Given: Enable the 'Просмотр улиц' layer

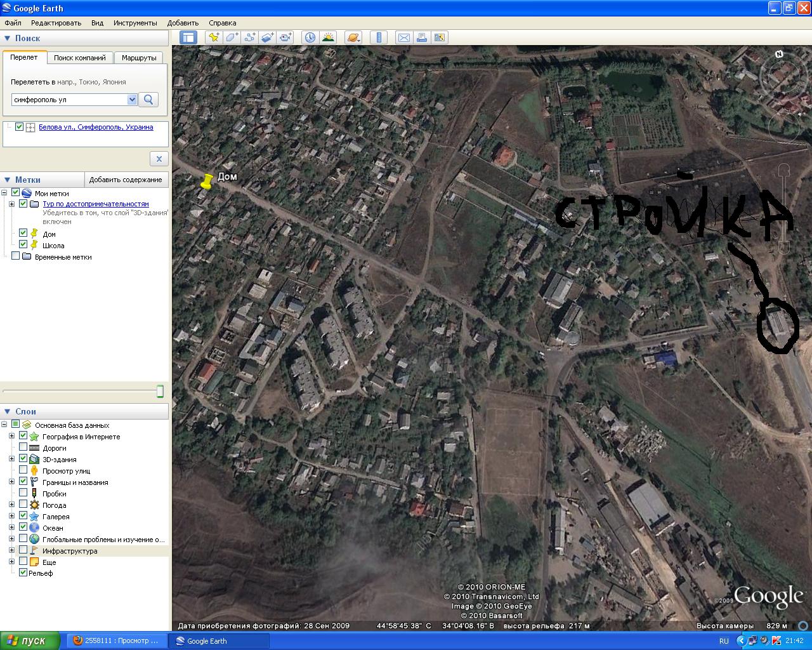Looking at the screenshot, I should coord(23,470).
